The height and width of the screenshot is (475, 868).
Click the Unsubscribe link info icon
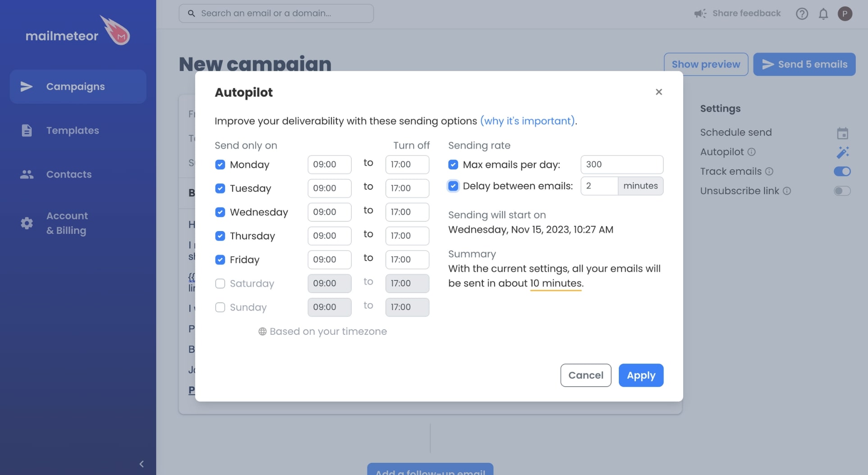click(x=786, y=191)
